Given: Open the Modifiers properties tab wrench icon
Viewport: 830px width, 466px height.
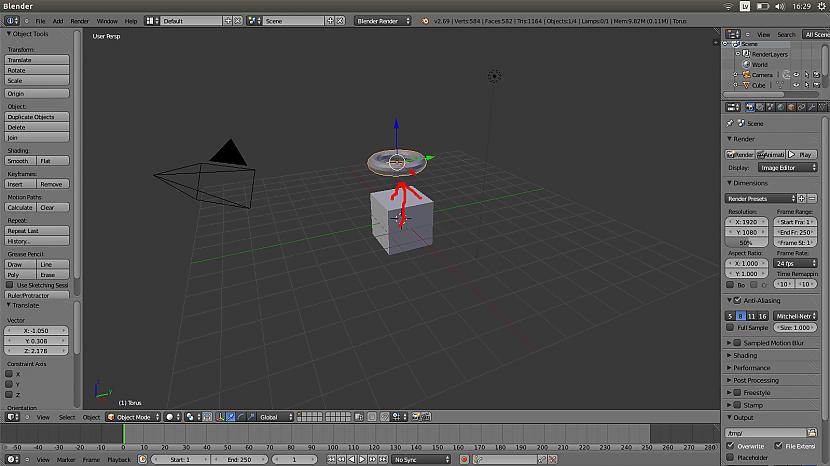Looking at the screenshot, I should (x=811, y=107).
